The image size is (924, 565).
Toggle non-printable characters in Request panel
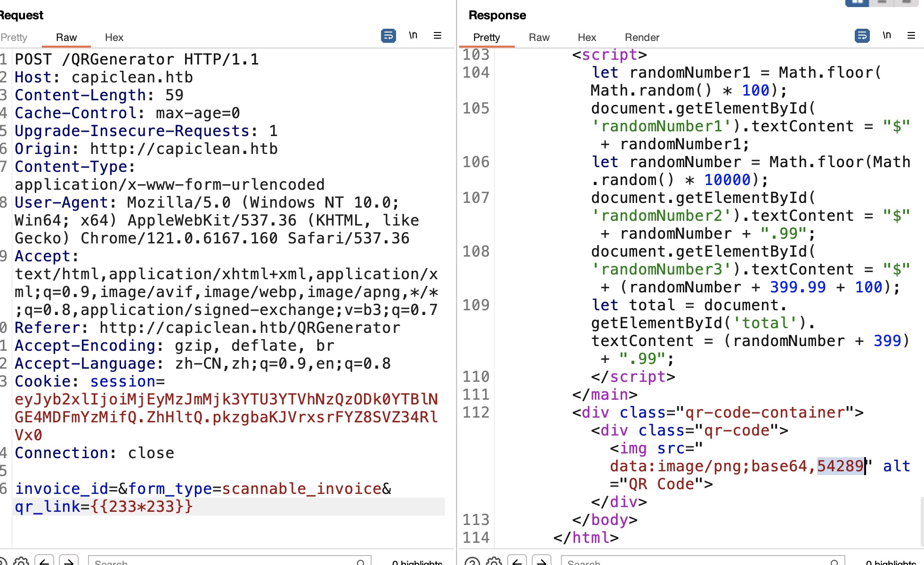click(x=413, y=36)
